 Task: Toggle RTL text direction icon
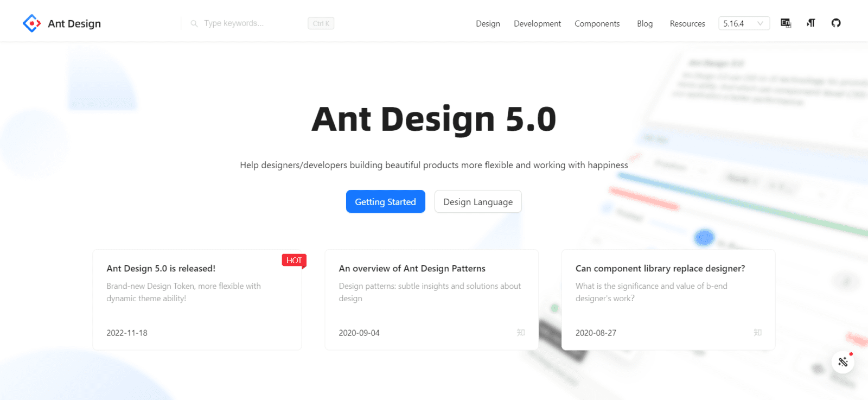(811, 23)
